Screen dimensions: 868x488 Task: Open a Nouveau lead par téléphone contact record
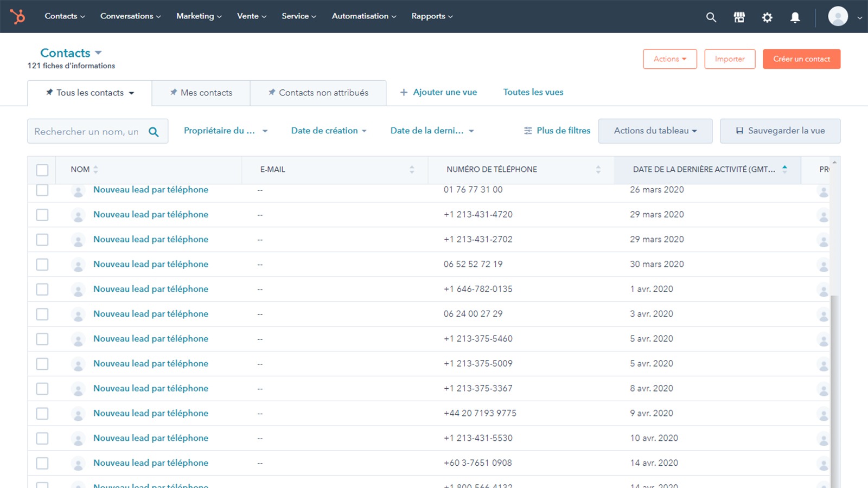click(150, 190)
